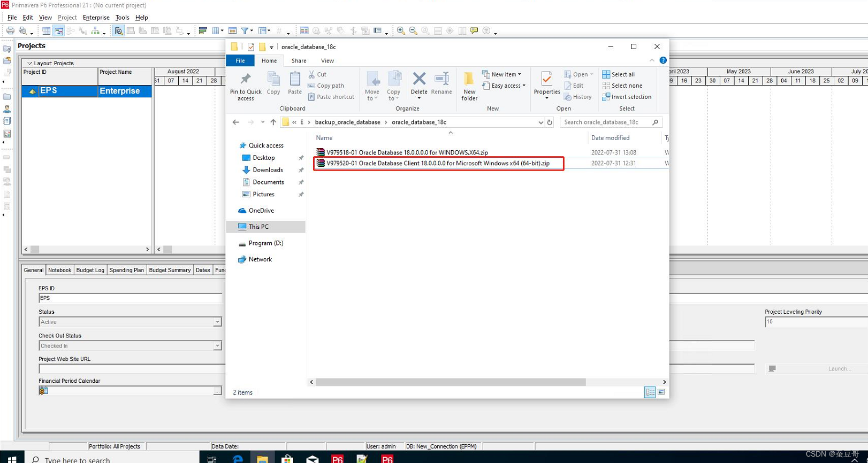This screenshot has height=463, width=868.
Task: Switch to the Spending Plan tab
Action: click(x=126, y=270)
